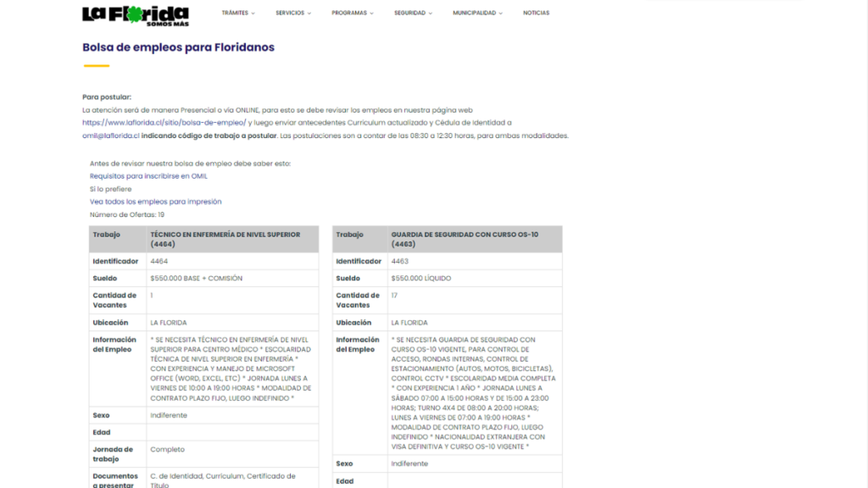Click vacancy count 17 for the guard job
868x488 pixels.
pos(394,296)
